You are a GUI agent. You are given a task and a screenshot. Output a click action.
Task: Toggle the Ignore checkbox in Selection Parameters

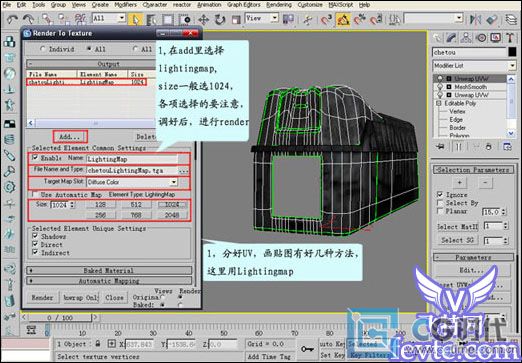pyautogui.click(x=440, y=194)
